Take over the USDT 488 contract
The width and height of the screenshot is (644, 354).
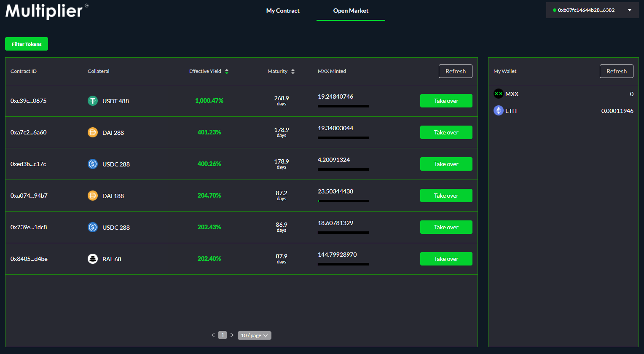click(446, 101)
